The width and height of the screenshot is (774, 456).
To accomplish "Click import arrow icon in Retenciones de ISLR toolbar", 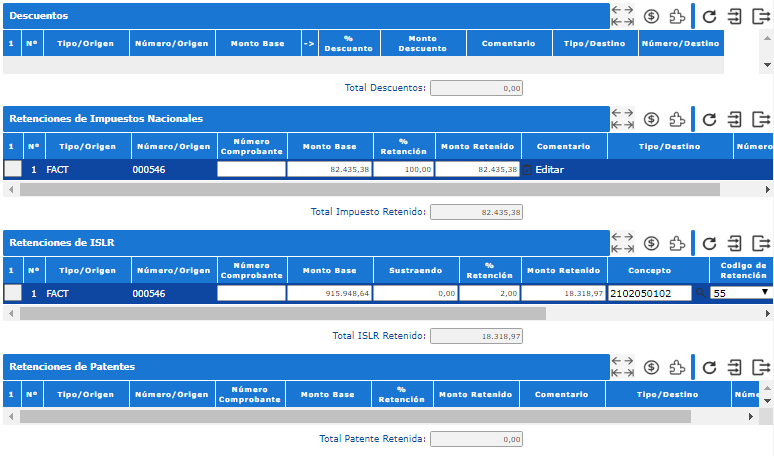I will point(735,243).
